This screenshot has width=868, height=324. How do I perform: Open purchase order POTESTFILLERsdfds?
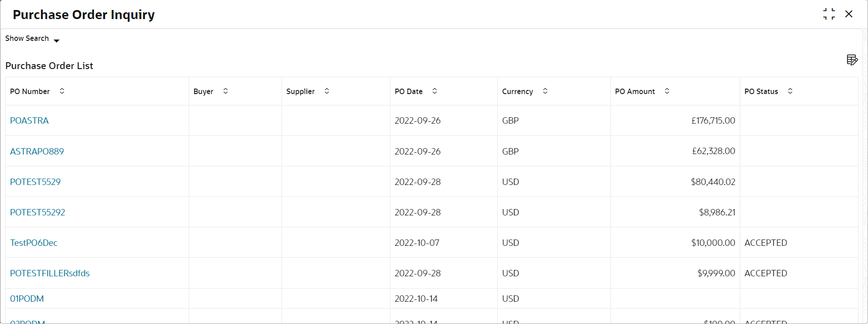(50, 273)
